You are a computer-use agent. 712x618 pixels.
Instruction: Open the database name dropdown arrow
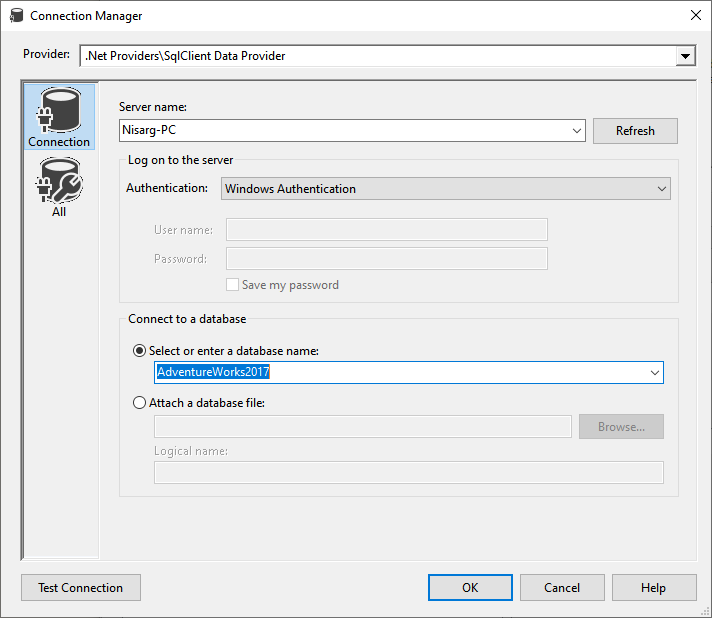point(654,372)
